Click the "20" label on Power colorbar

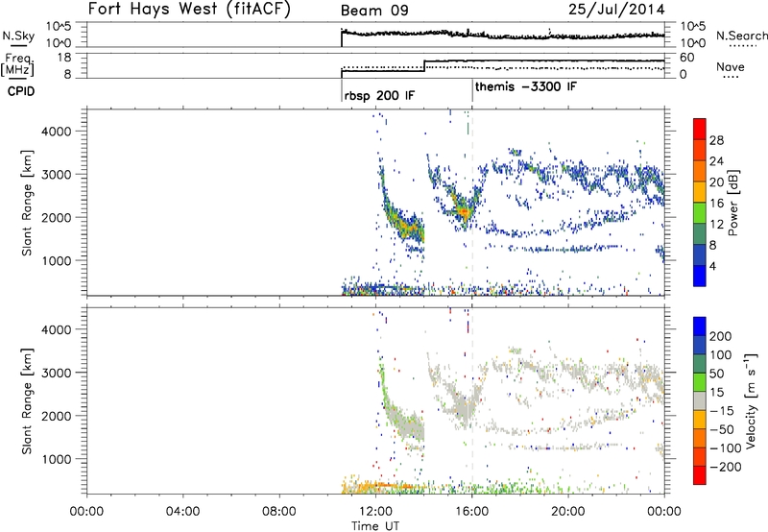click(x=716, y=182)
